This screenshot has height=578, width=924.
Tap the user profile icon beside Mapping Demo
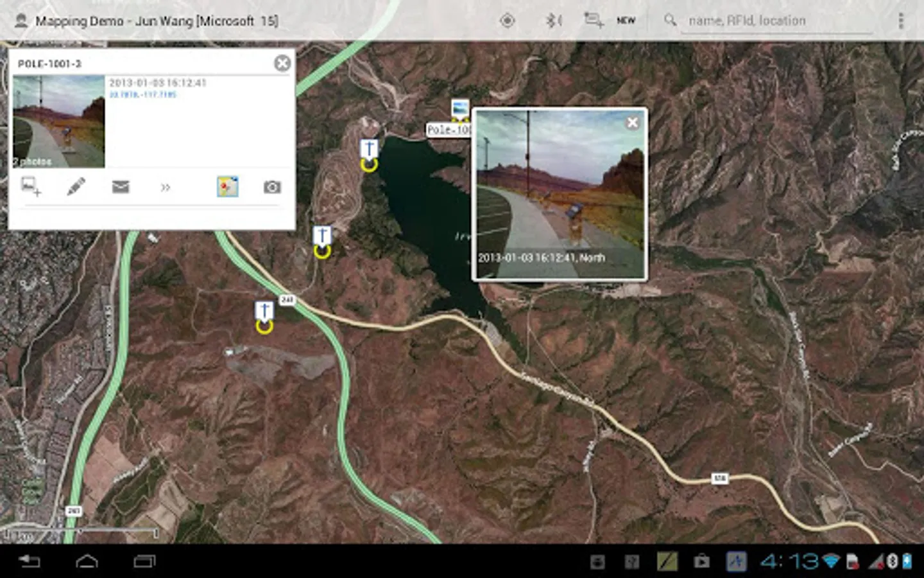pos(21,21)
